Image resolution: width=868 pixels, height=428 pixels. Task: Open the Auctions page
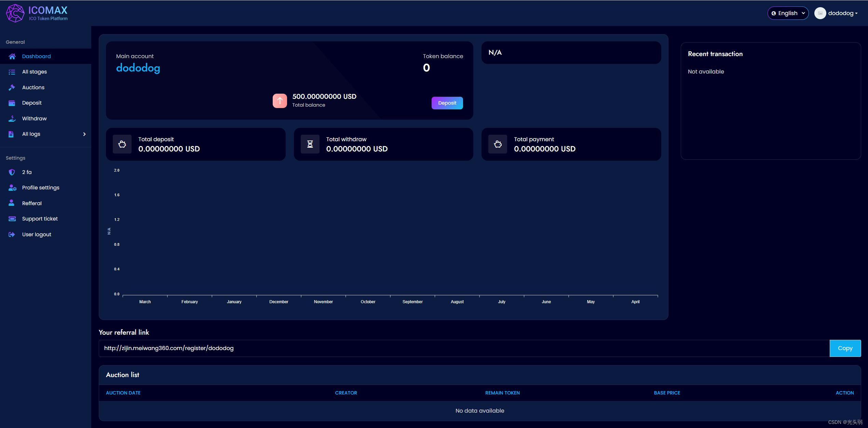[x=46, y=88]
